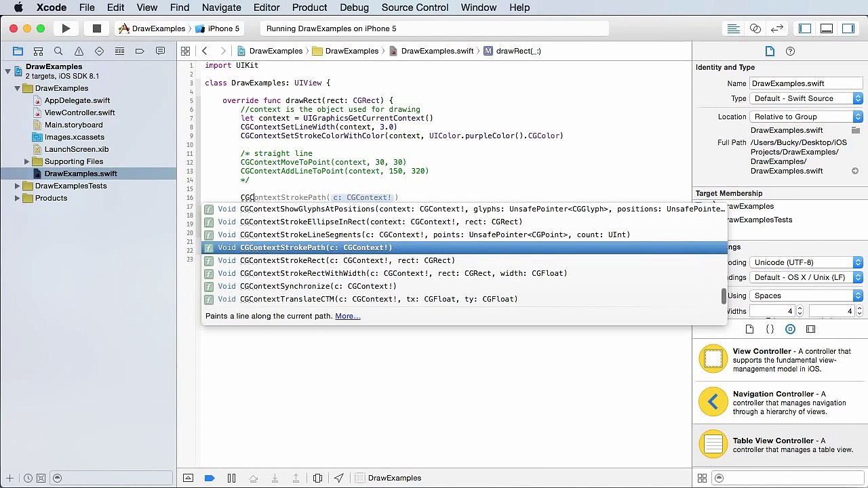
Task: Select CGContextStrokeRect completion suggestion
Action: tap(464, 260)
